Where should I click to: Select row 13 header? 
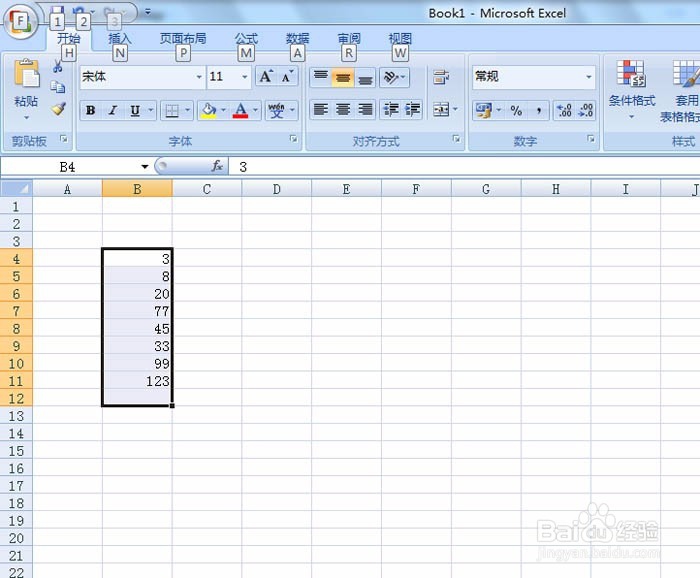pyautogui.click(x=16, y=416)
